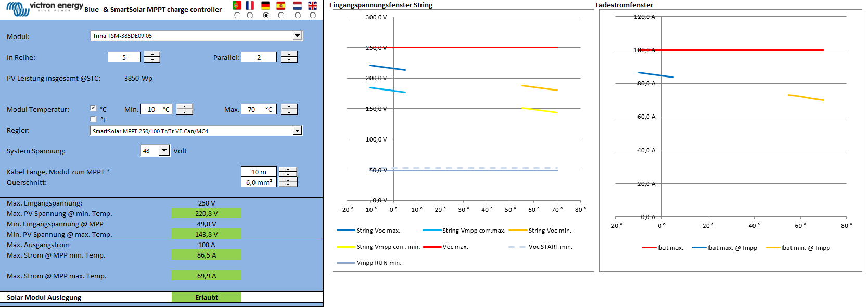Click the Eingangspannungsfenster String chart title

point(381,5)
